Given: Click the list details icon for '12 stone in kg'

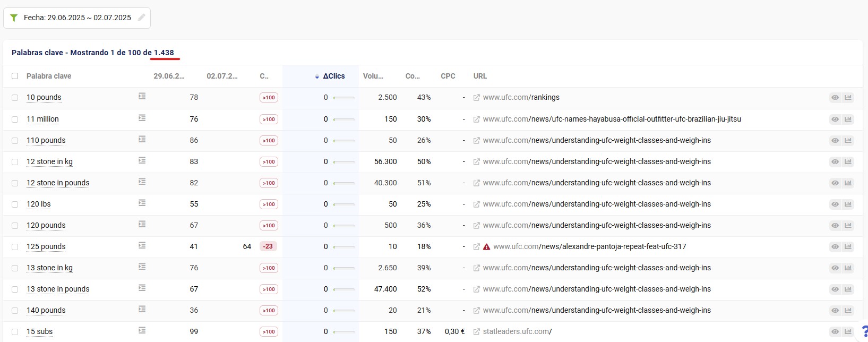Looking at the screenshot, I should pos(142,160).
